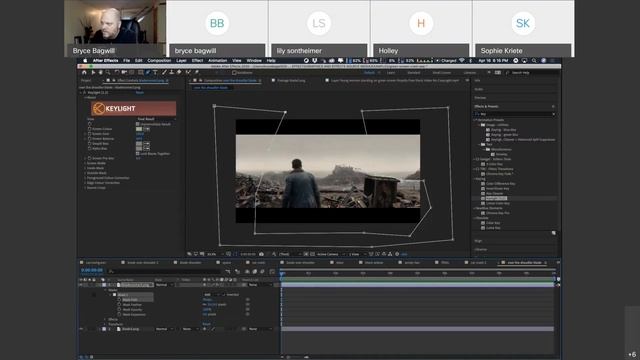Open the Effect menu
Screen dimensions: 640x360
click(x=197, y=60)
